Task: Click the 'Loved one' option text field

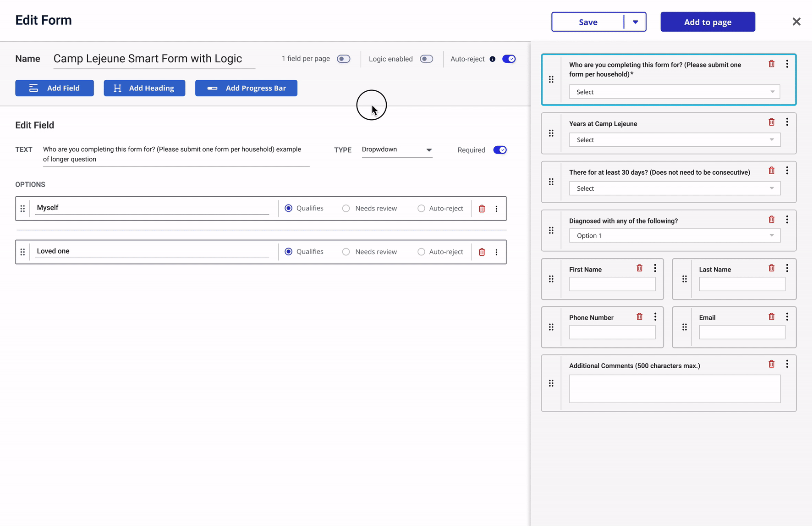Action: 152,251
